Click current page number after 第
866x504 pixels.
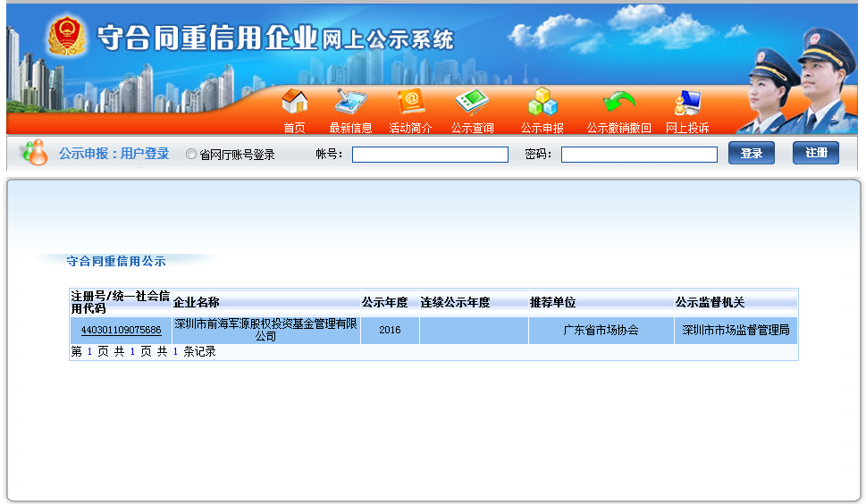[89, 352]
